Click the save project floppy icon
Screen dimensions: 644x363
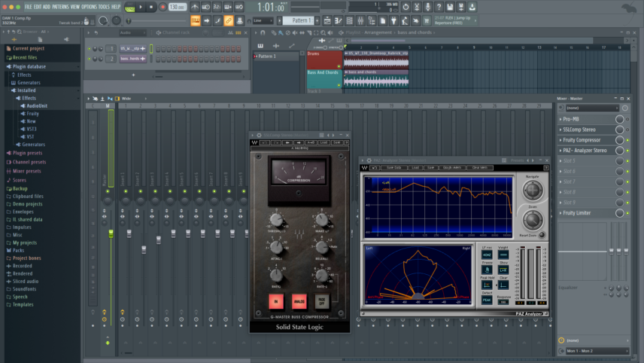click(450, 7)
